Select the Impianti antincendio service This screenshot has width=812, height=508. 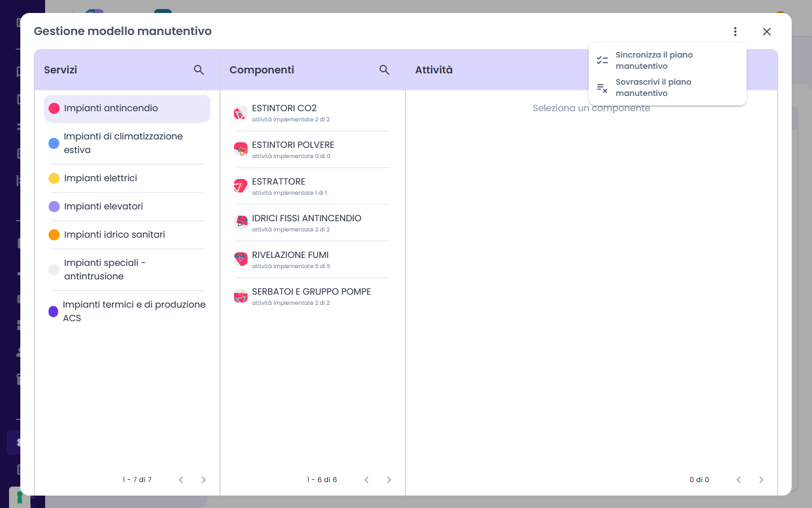pos(127,108)
